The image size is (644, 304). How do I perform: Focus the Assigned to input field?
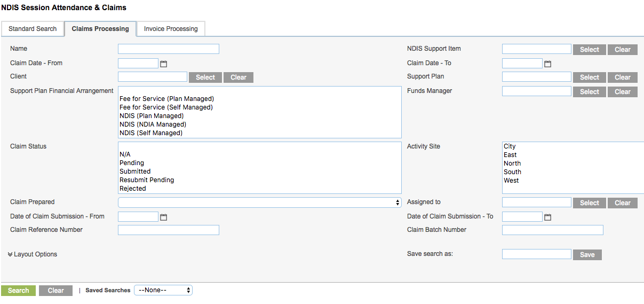coord(537,202)
